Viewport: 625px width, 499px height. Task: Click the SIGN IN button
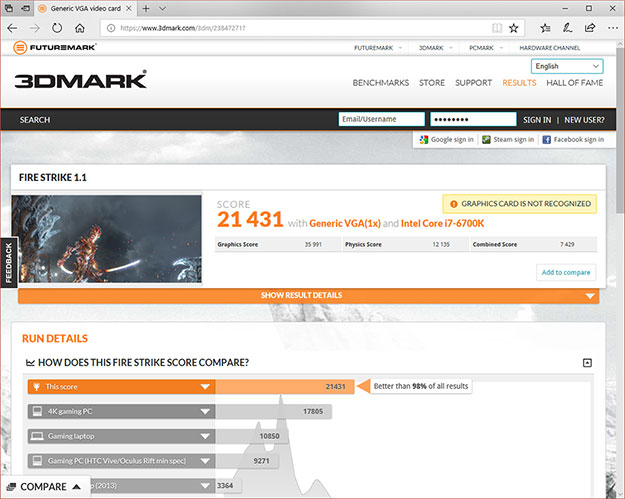tap(537, 120)
